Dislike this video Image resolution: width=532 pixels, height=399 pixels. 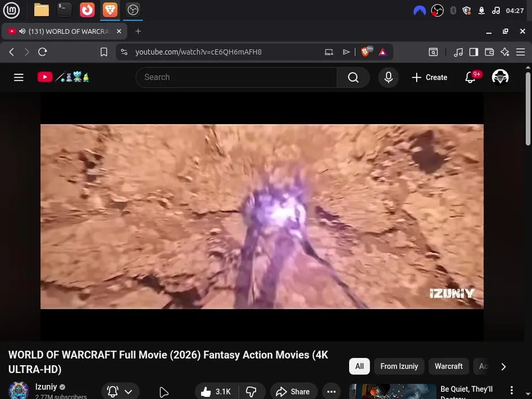(x=252, y=392)
